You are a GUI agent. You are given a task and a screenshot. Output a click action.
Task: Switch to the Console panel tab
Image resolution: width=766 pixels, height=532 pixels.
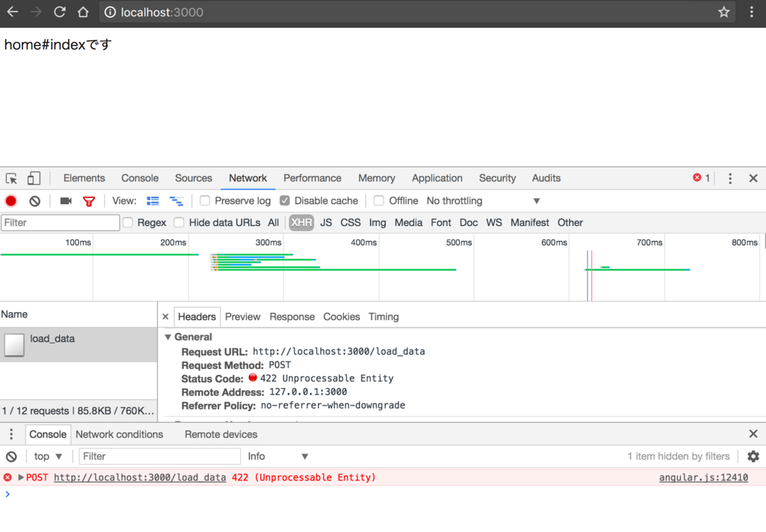[x=140, y=178]
